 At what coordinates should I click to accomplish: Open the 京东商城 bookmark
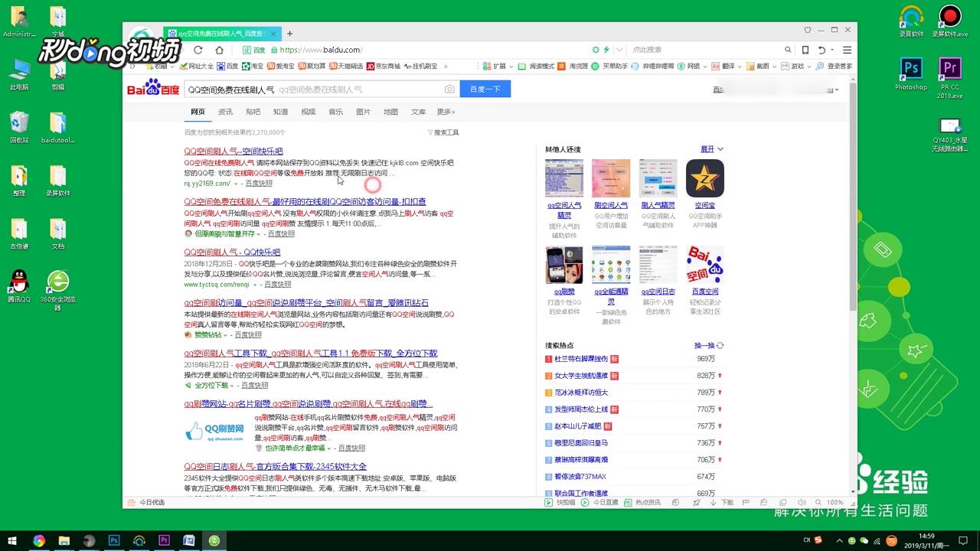click(x=384, y=67)
